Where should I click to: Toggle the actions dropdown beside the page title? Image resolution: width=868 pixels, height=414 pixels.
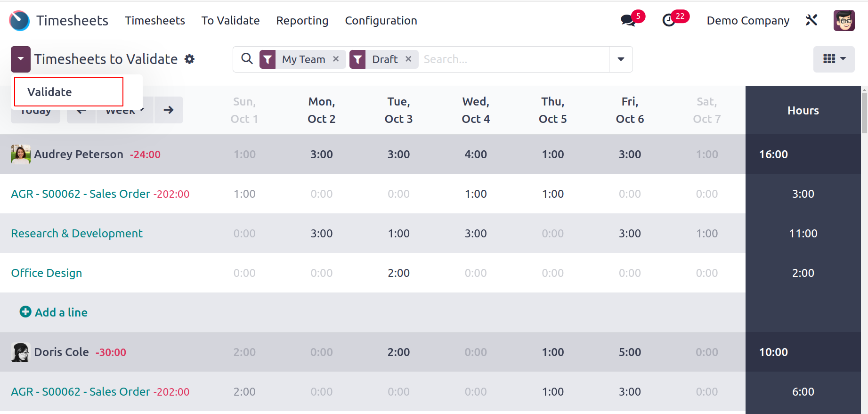pos(21,59)
